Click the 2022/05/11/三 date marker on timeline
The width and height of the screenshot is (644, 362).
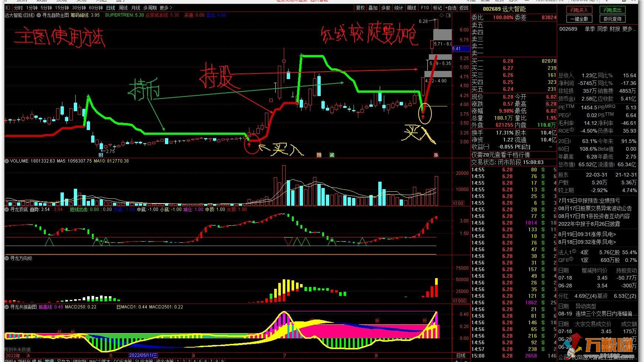coord(143,356)
